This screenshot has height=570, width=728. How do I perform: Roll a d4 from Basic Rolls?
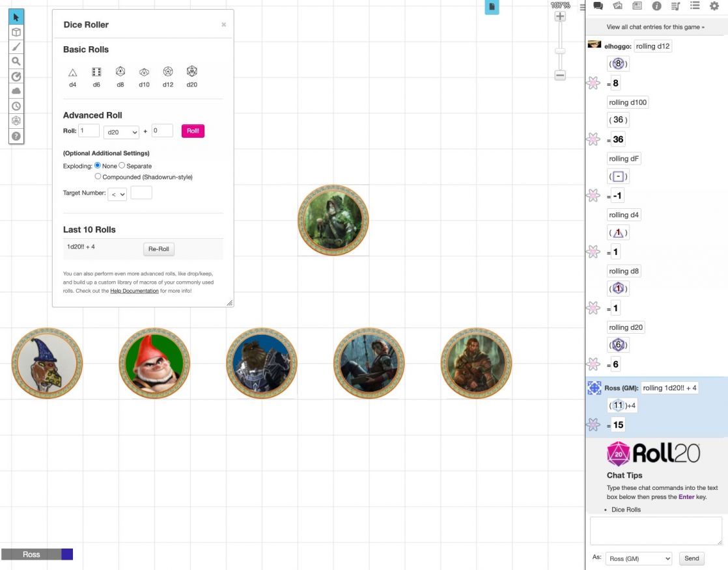point(72,77)
